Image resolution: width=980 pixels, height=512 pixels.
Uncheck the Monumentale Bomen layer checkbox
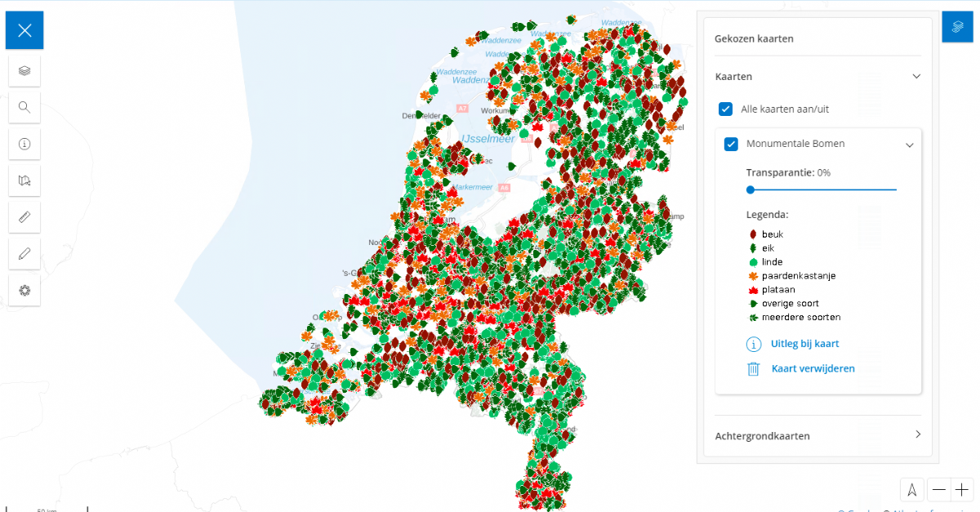(732, 144)
